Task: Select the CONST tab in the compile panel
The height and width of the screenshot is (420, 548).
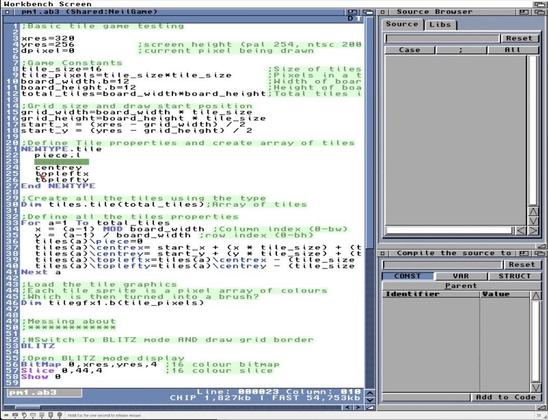Action: click(408, 276)
